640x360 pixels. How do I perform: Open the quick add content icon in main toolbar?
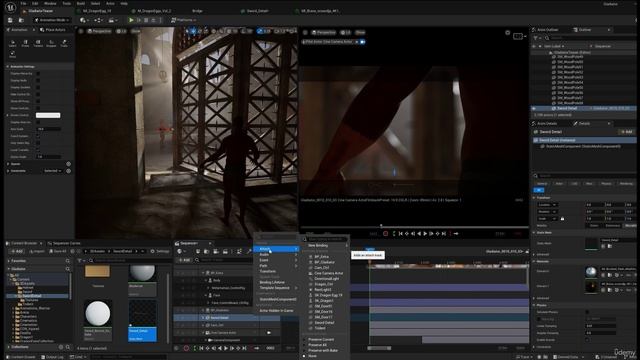[83, 20]
